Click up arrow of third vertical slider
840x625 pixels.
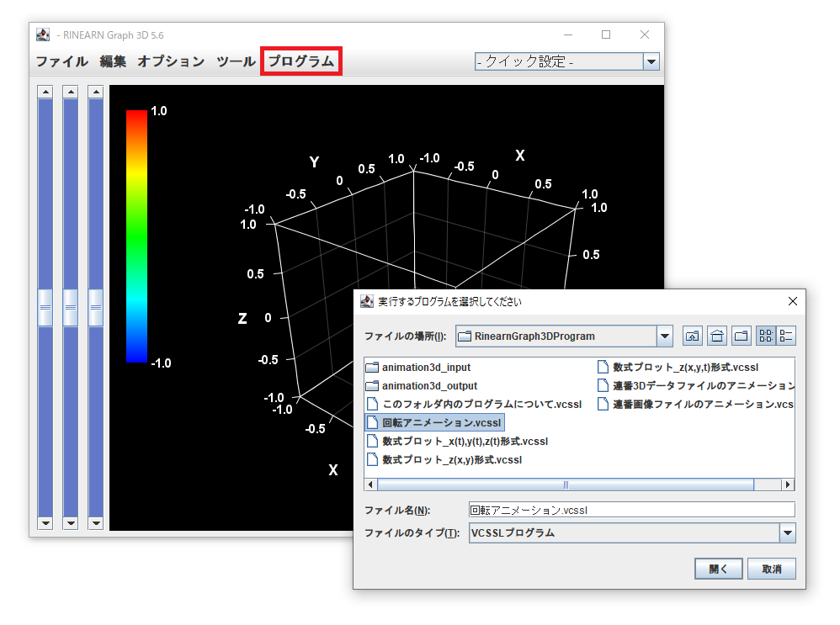96,92
